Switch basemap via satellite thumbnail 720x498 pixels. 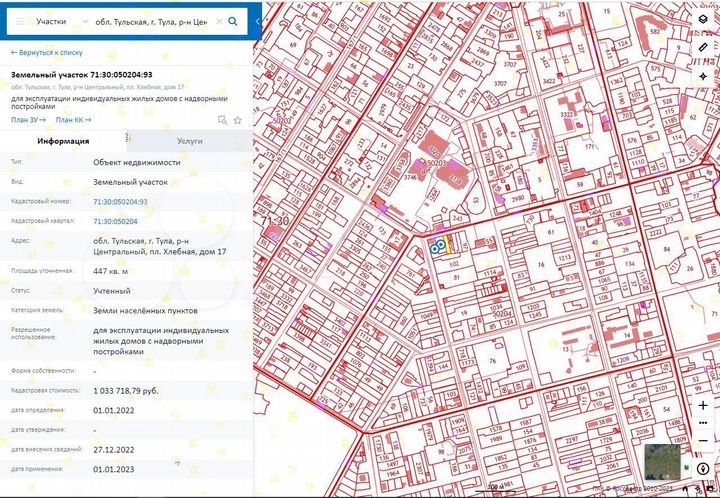point(661,460)
